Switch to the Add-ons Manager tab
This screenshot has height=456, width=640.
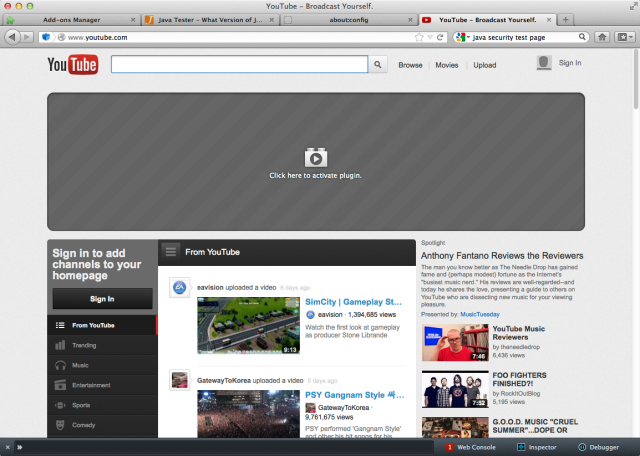tap(71, 20)
